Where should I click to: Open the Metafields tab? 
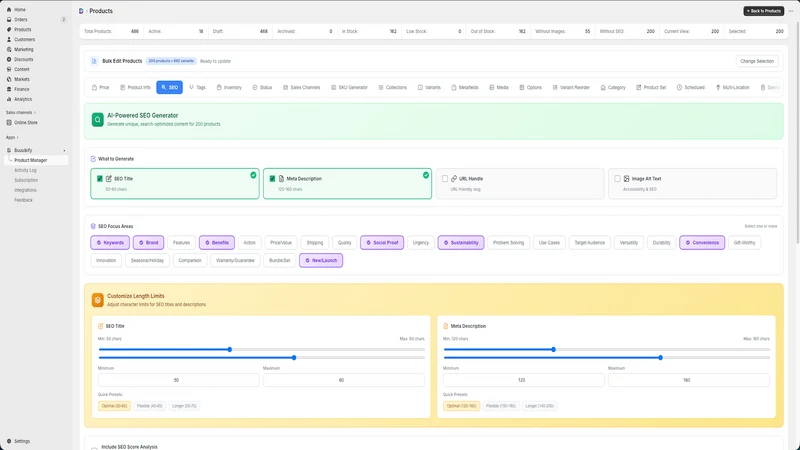point(465,87)
